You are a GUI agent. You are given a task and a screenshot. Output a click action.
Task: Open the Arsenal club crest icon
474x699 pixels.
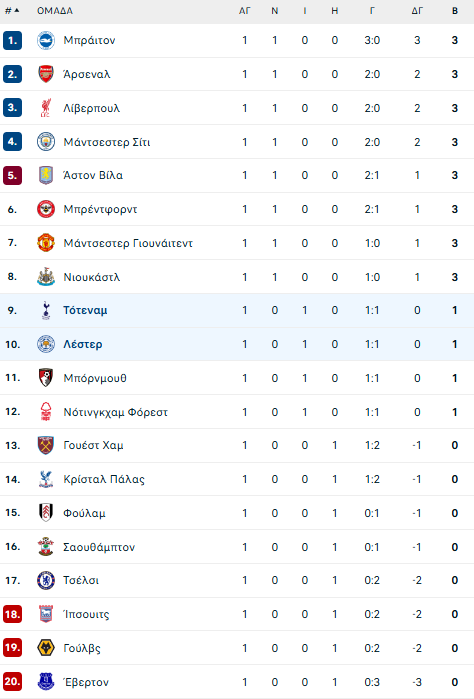coord(45,74)
